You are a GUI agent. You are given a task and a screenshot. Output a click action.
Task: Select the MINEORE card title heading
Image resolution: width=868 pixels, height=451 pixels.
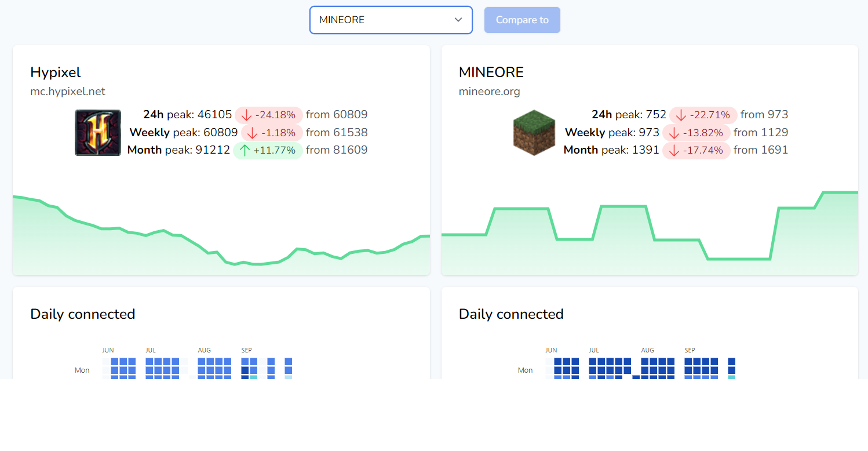coord(491,72)
